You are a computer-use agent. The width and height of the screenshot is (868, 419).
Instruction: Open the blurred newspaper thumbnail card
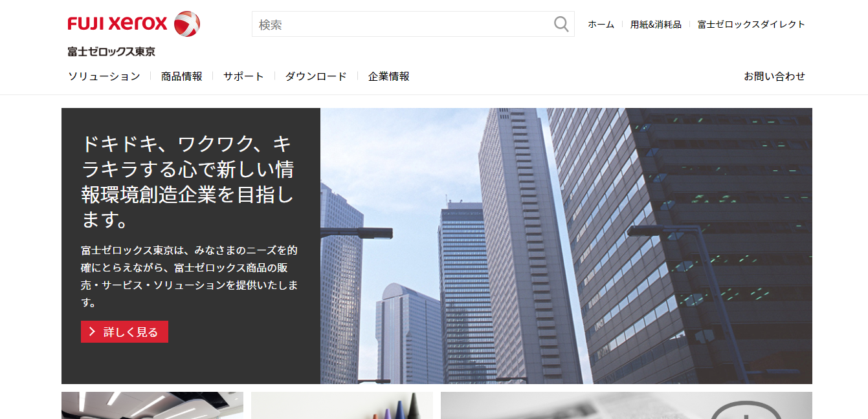[x=627, y=405]
